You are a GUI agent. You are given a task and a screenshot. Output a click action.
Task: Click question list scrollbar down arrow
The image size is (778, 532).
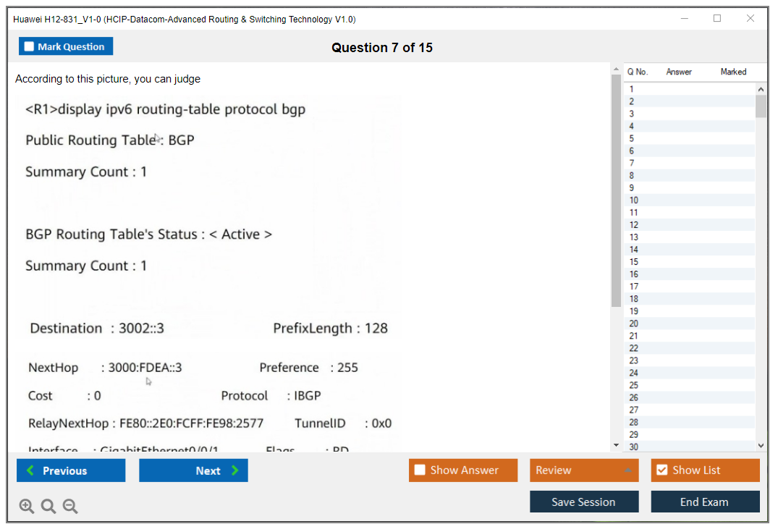coord(761,446)
